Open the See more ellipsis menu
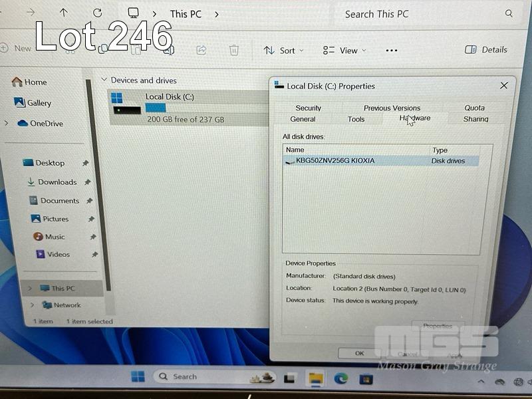The image size is (532, 399). pos(392,50)
